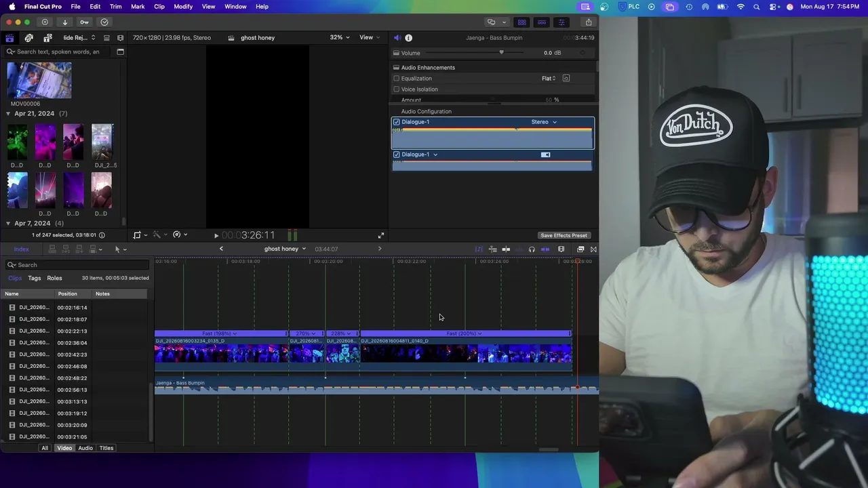The image size is (868, 488).
Task: Toggle timeline snapping icon
Action: [x=545, y=249]
